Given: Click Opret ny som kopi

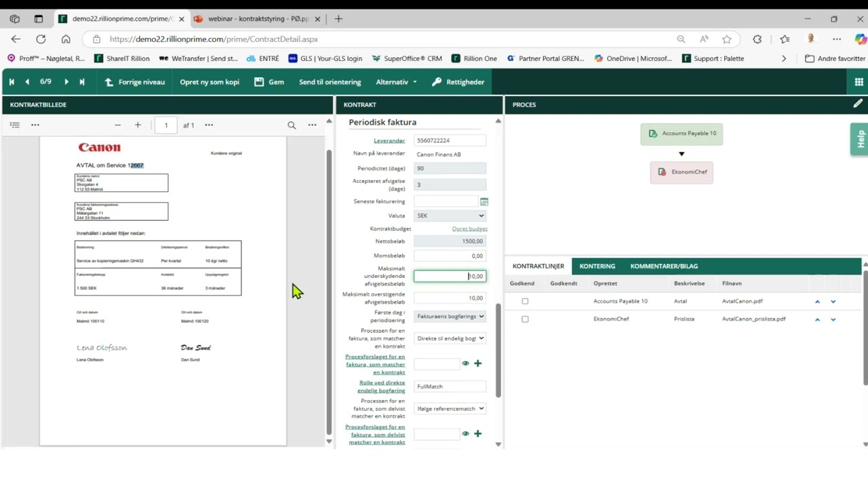Looking at the screenshot, I should (210, 82).
